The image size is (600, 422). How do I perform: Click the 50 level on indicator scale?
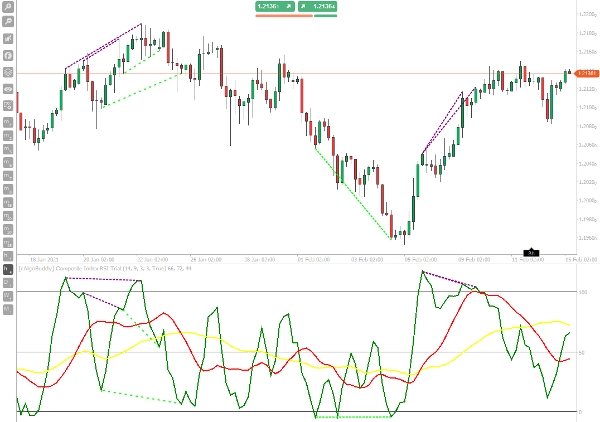click(582, 353)
